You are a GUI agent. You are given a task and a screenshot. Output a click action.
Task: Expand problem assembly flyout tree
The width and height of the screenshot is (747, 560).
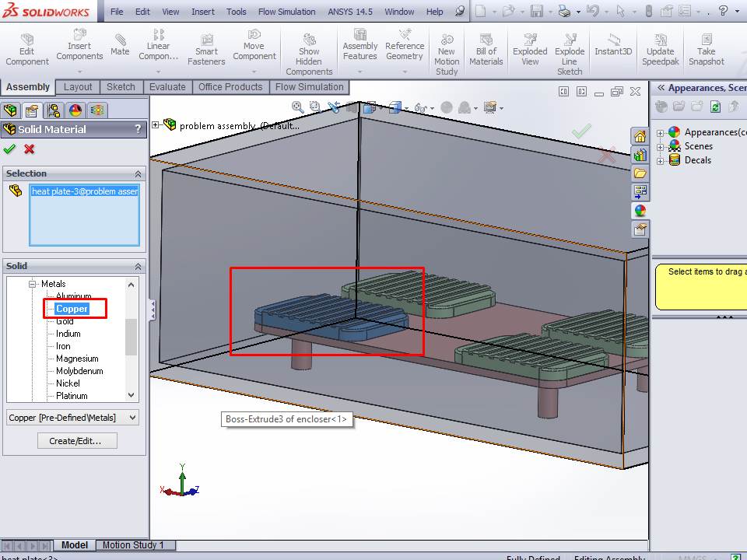(156, 124)
